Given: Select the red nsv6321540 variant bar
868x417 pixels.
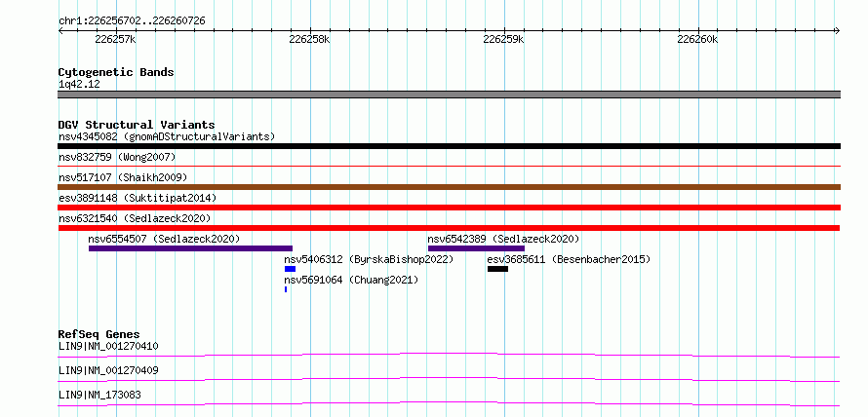Looking at the screenshot, I should click(449, 228).
